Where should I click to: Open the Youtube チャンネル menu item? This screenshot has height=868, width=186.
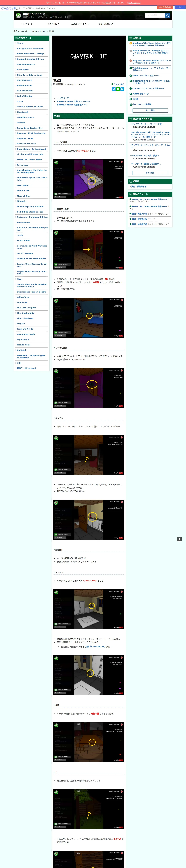pyautogui.click(x=80, y=24)
